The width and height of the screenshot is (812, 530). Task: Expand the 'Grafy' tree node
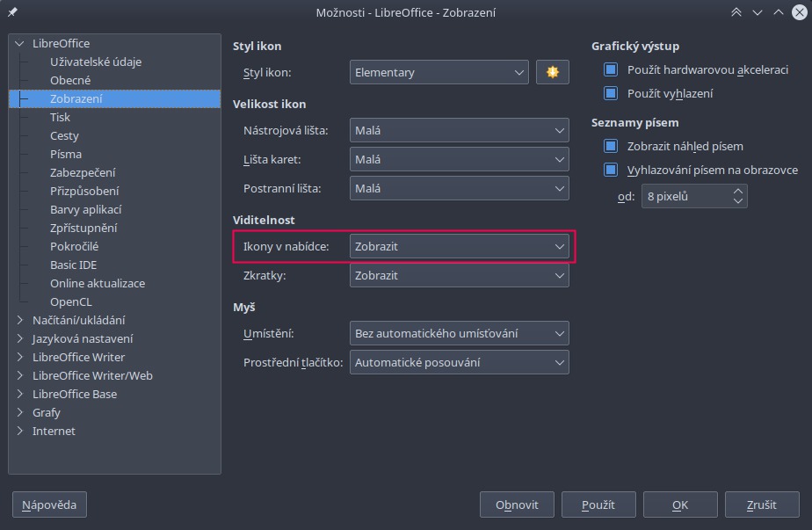click(x=19, y=412)
